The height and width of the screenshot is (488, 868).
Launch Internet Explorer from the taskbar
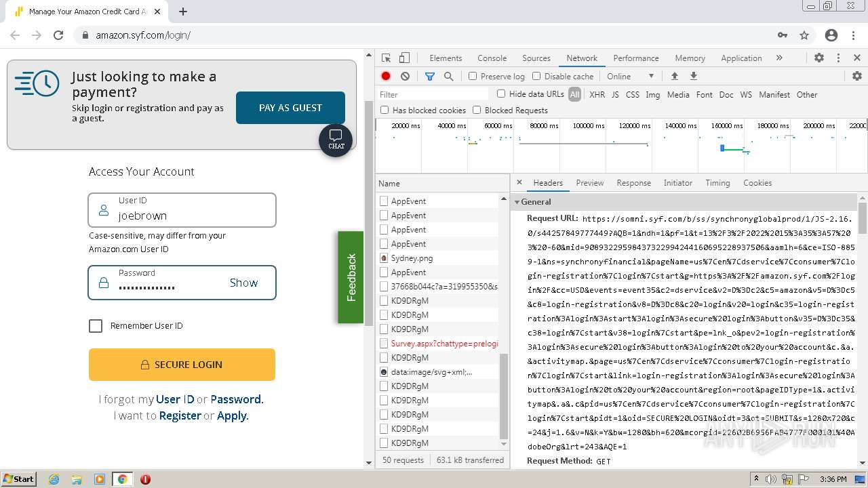coord(54,479)
